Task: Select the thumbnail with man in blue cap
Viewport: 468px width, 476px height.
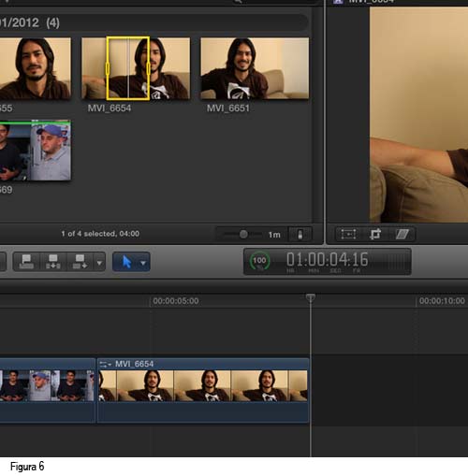Action: coord(35,151)
